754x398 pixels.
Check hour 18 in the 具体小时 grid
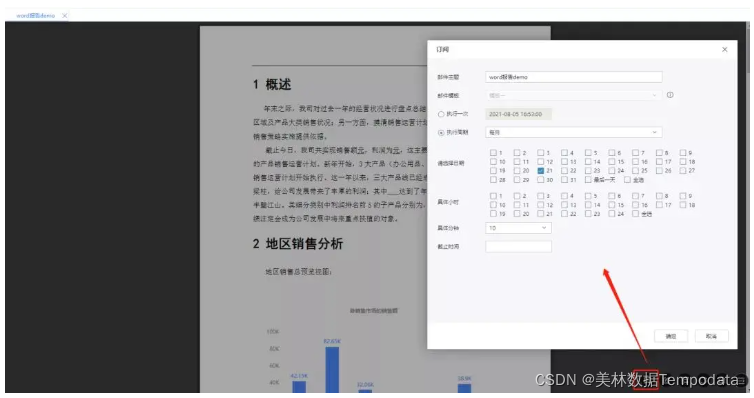click(683, 205)
